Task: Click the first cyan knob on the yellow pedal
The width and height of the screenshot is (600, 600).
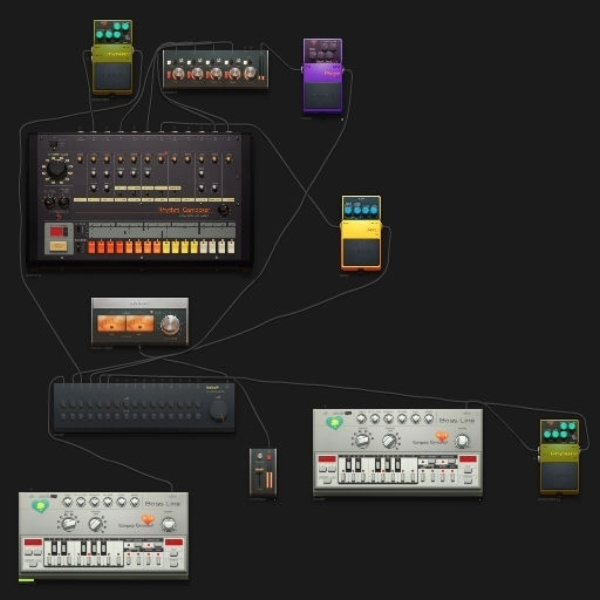Action: point(348,209)
